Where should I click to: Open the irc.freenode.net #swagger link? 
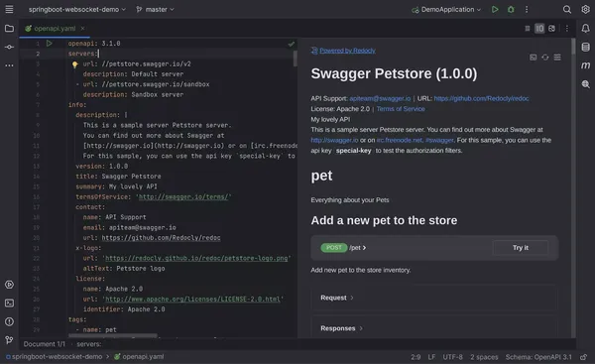pos(416,140)
